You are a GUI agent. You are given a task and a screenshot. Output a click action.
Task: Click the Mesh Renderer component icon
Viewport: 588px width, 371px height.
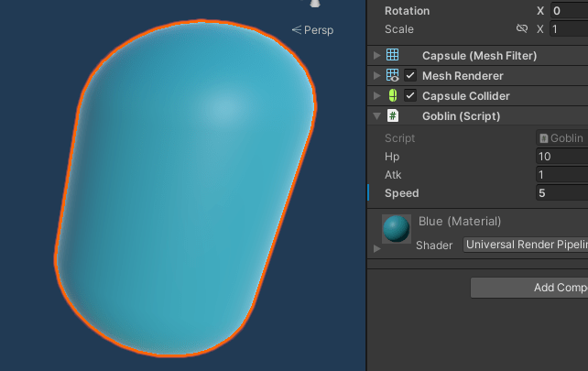coord(393,76)
